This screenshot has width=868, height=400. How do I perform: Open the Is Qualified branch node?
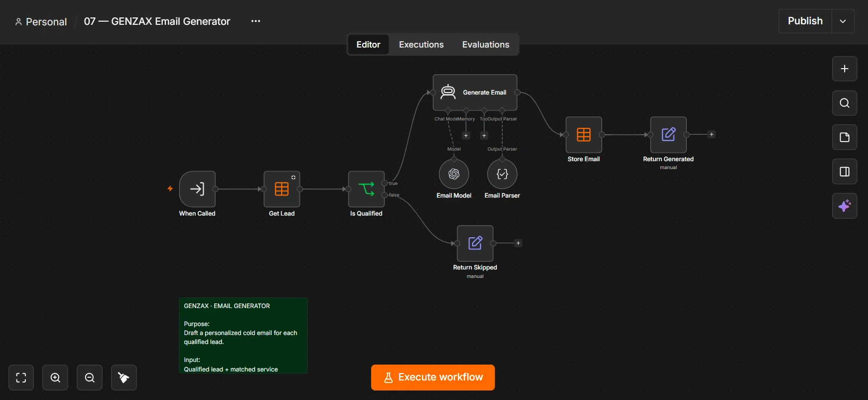tap(366, 189)
